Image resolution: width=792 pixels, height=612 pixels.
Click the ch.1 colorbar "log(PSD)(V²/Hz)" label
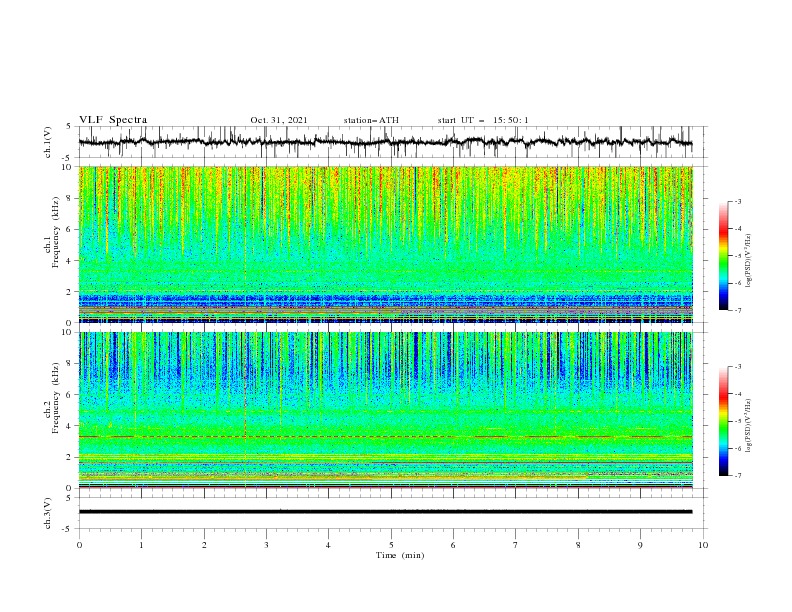tap(748, 261)
